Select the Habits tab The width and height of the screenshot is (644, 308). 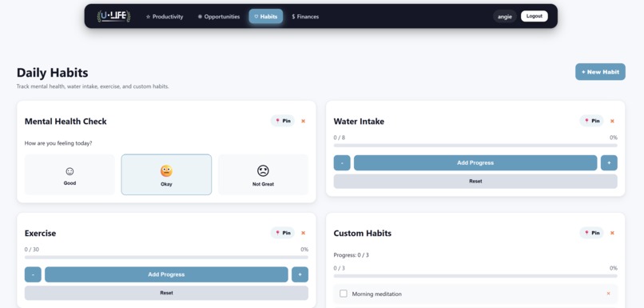[266, 17]
